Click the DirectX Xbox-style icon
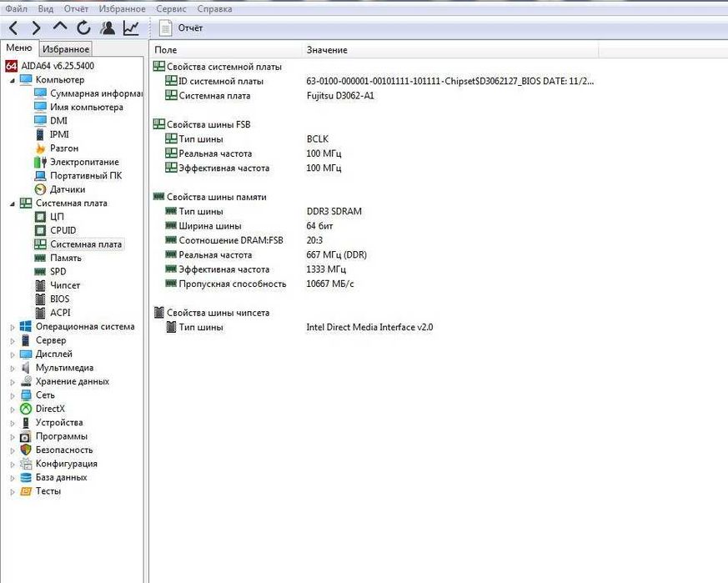This screenshot has height=583, width=728. point(26,409)
